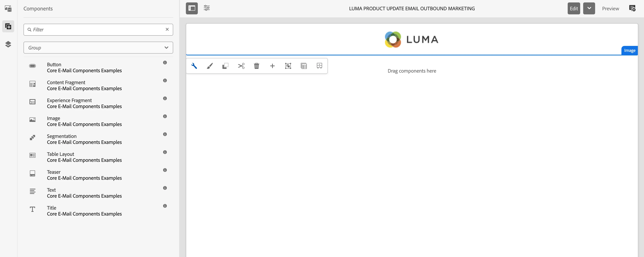Show info for Button component

pos(165,63)
